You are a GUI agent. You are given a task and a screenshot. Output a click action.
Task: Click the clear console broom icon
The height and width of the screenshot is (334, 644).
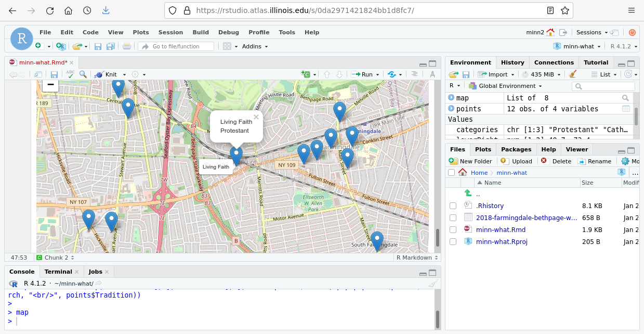[x=433, y=284]
